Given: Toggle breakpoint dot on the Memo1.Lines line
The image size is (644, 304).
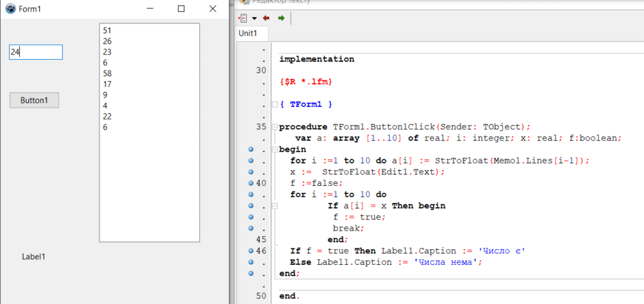Looking at the screenshot, I should [251, 161].
